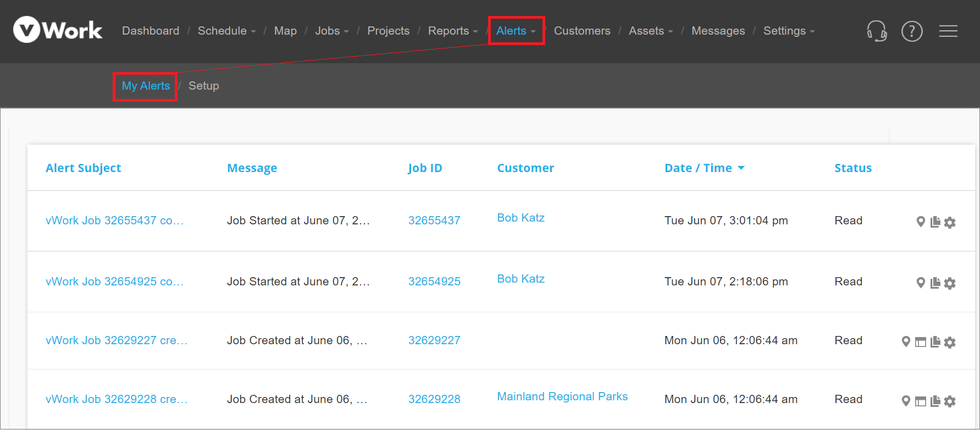Click the copy icon for job 32654925
Viewport: 980px width, 430px height.
tap(935, 283)
